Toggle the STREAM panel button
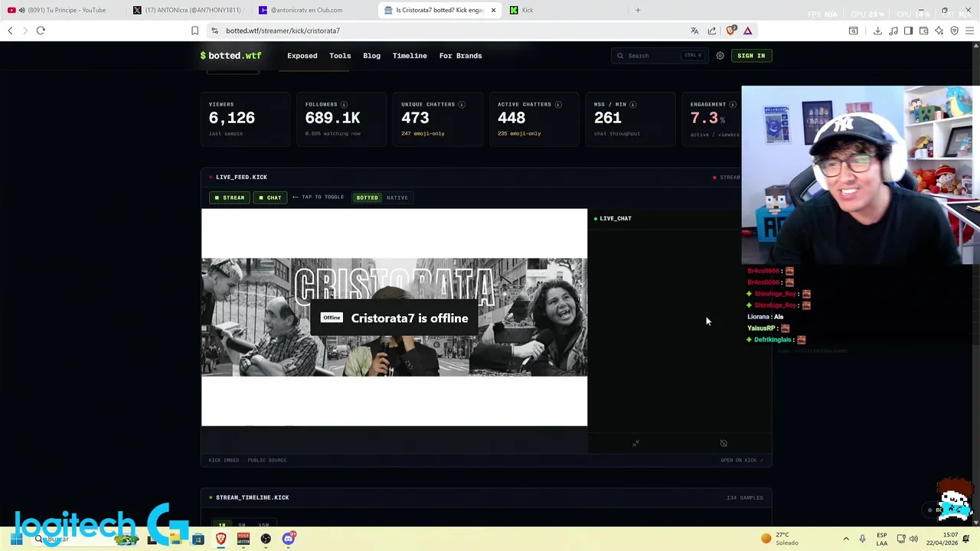This screenshot has height=551, width=980. click(x=229, y=197)
